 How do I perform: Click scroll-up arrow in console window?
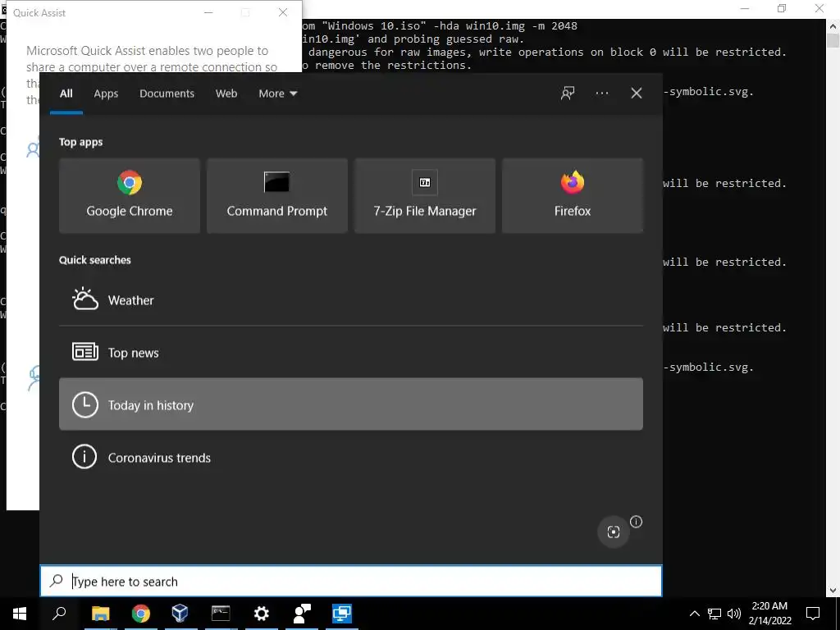(833, 25)
